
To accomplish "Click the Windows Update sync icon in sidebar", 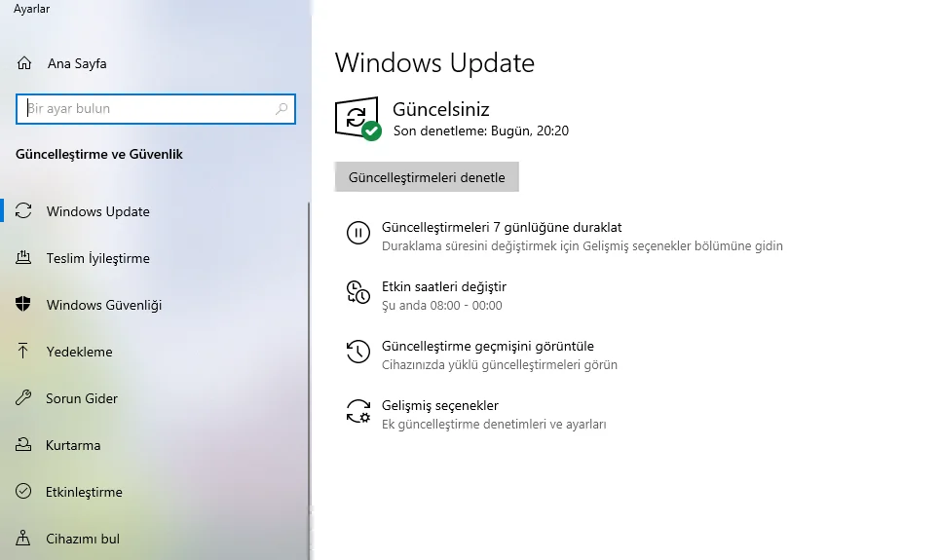I will click(x=24, y=211).
